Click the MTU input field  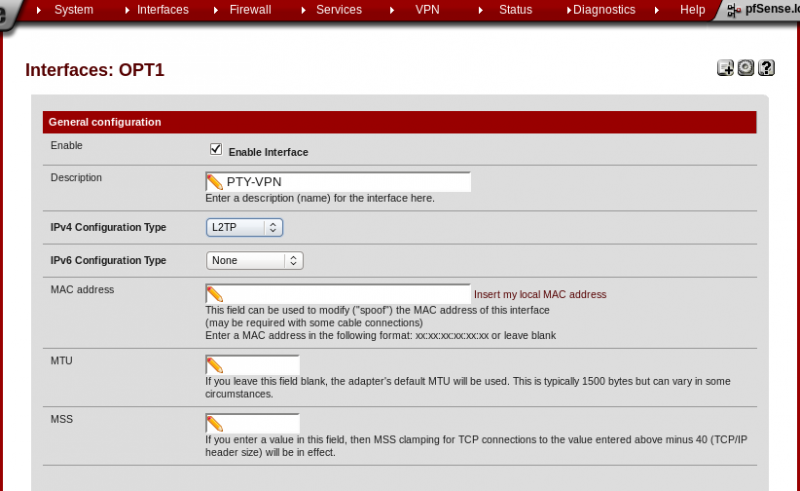[252, 365]
